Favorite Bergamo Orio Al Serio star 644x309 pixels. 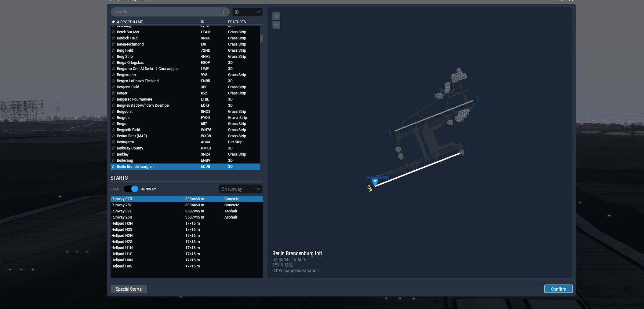[113, 68]
